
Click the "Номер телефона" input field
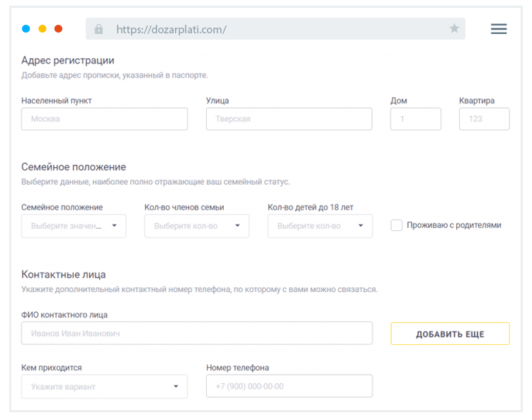(288, 387)
